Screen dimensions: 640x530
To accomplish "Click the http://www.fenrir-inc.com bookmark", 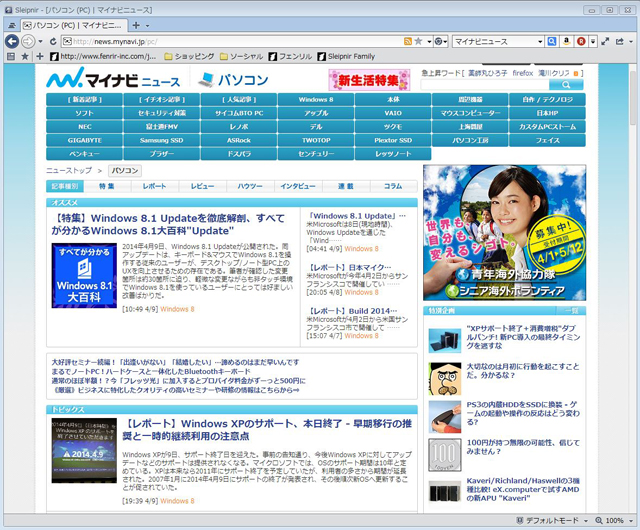I will click(x=103, y=56).
